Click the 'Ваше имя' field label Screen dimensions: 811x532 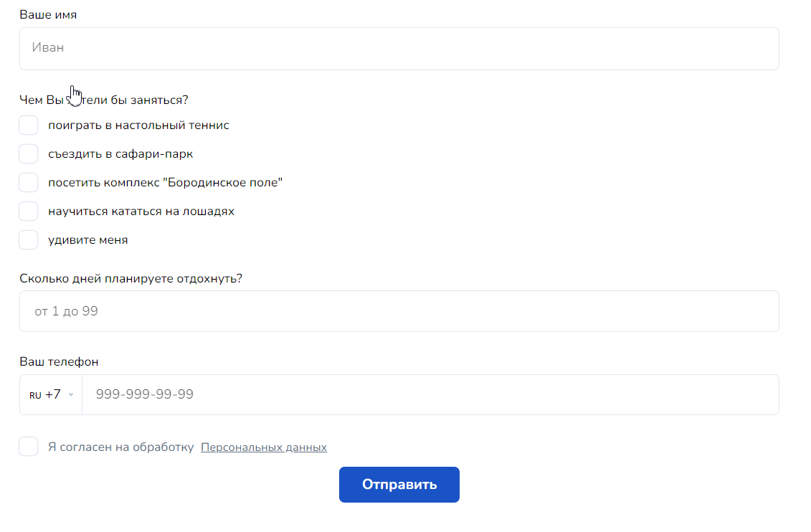tap(48, 15)
